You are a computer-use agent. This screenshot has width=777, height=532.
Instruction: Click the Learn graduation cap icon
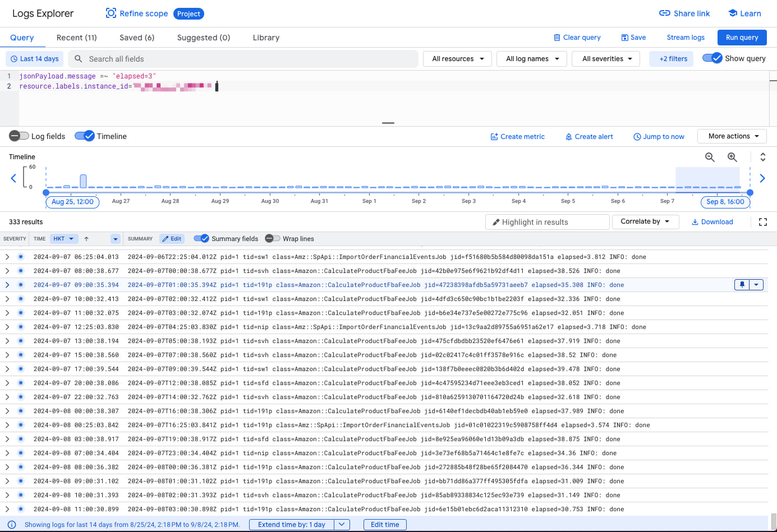[x=733, y=13]
